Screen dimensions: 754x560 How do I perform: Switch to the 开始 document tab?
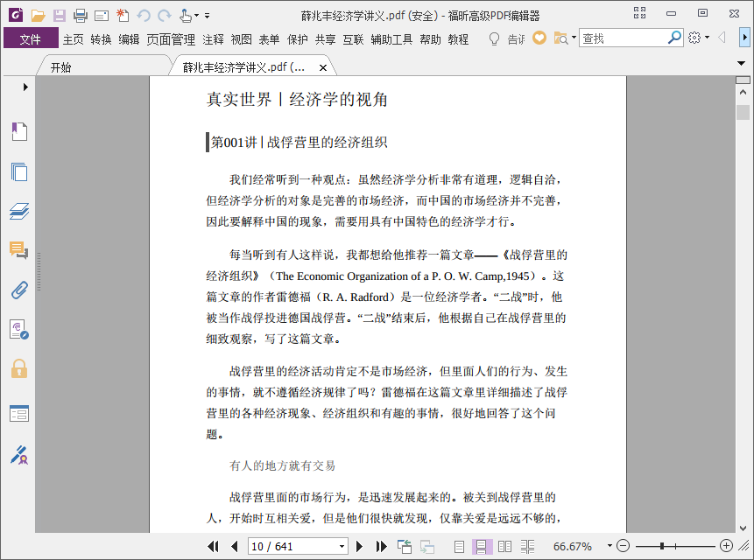point(61,67)
